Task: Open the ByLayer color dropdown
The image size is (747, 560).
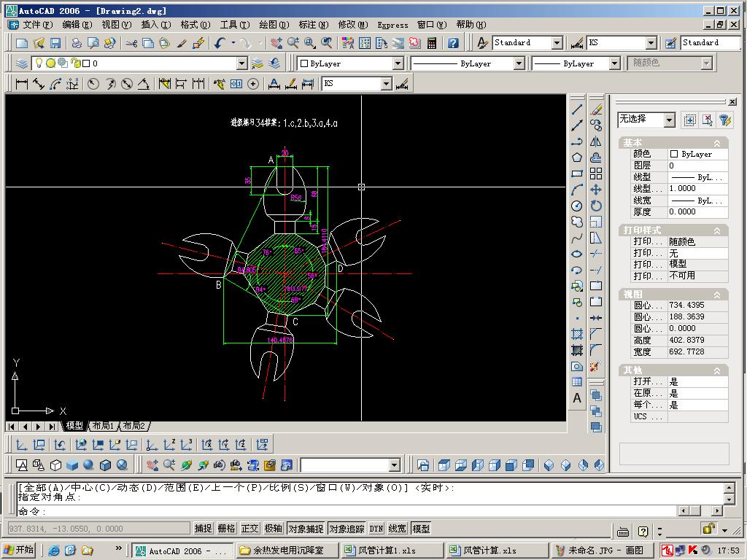Action: coord(398,63)
